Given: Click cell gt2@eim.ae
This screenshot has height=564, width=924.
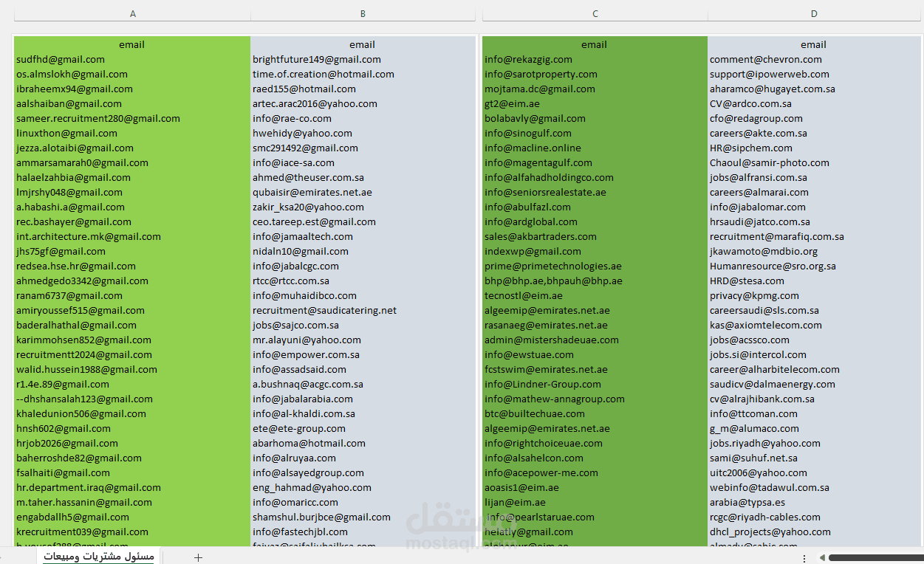Looking at the screenshot, I should [x=595, y=103].
